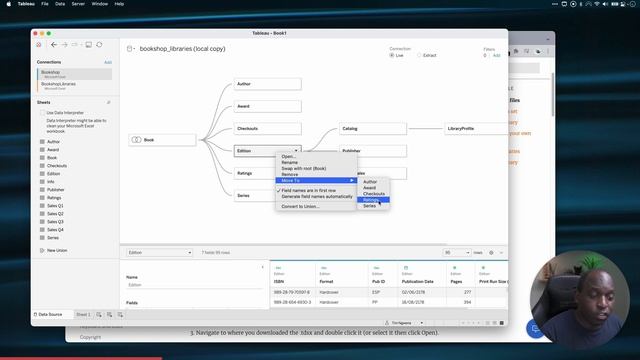The width and height of the screenshot is (640, 360).
Task: Enable Use Data Interpreter checkbox
Action: click(42, 113)
